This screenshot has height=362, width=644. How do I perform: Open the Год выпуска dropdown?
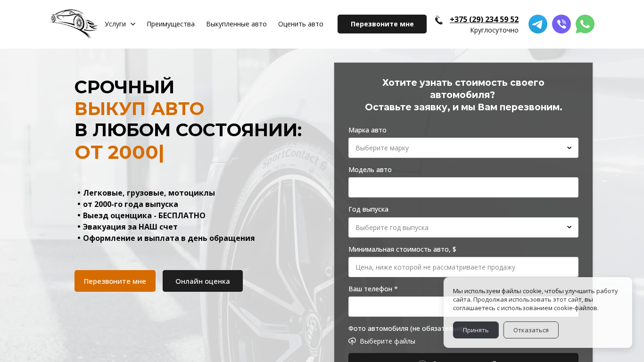(463, 227)
